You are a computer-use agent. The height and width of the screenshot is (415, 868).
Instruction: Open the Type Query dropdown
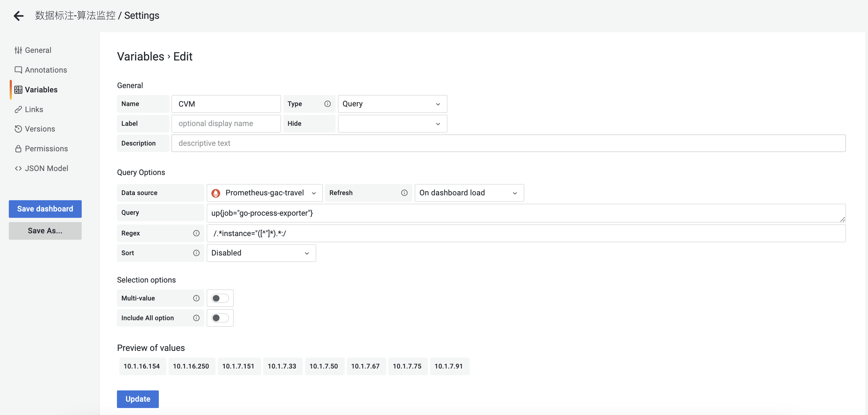click(x=392, y=104)
